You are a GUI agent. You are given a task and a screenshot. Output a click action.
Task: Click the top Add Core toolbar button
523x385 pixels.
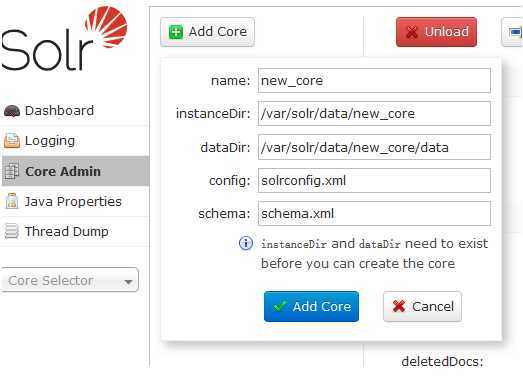207,32
